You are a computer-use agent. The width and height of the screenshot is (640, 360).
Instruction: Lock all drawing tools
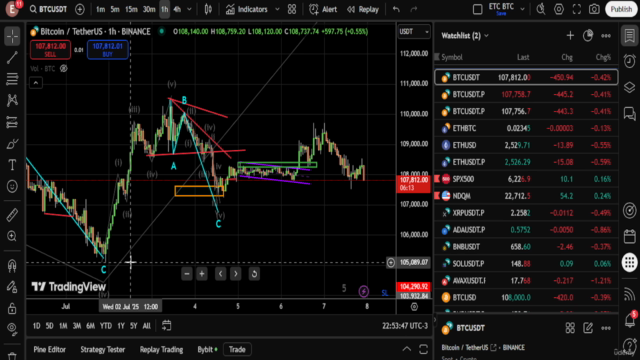(x=12, y=308)
